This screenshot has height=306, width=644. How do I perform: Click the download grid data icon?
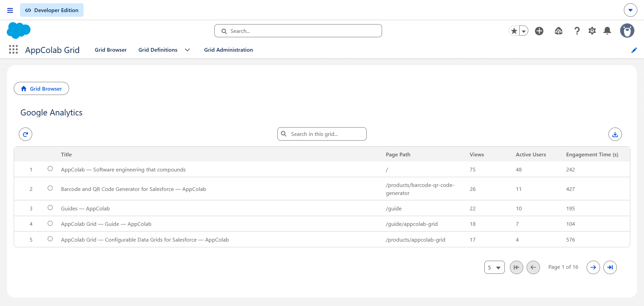(x=615, y=134)
